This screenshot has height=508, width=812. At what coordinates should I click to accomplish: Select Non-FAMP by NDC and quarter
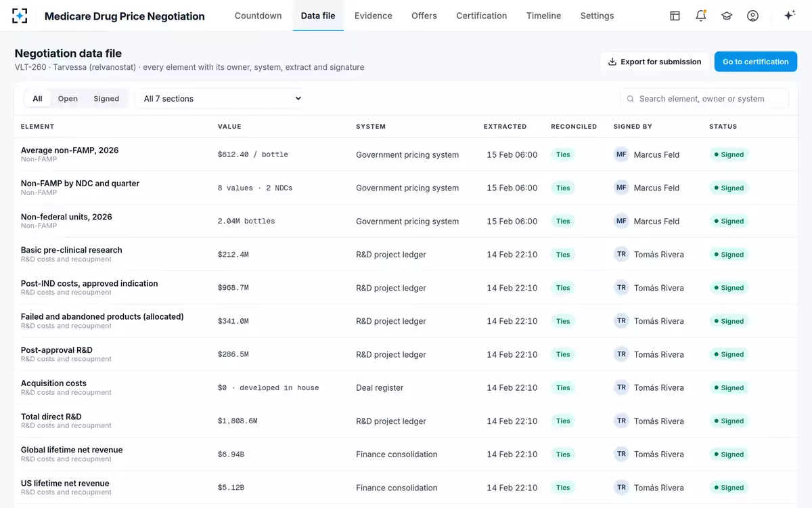click(81, 184)
